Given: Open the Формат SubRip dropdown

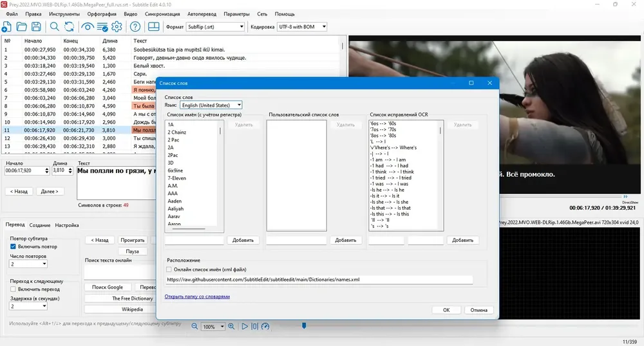Looking at the screenshot, I should pyautogui.click(x=215, y=26).
